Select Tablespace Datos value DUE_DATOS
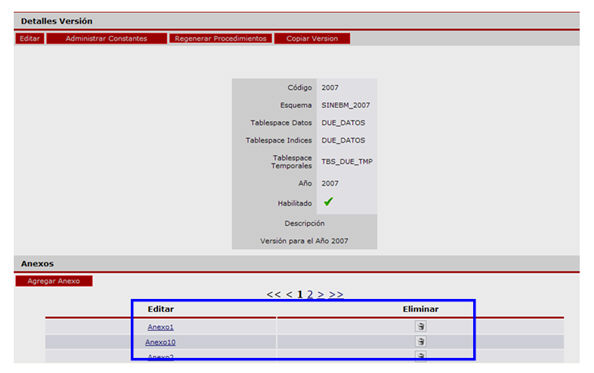 coord(343,123)
